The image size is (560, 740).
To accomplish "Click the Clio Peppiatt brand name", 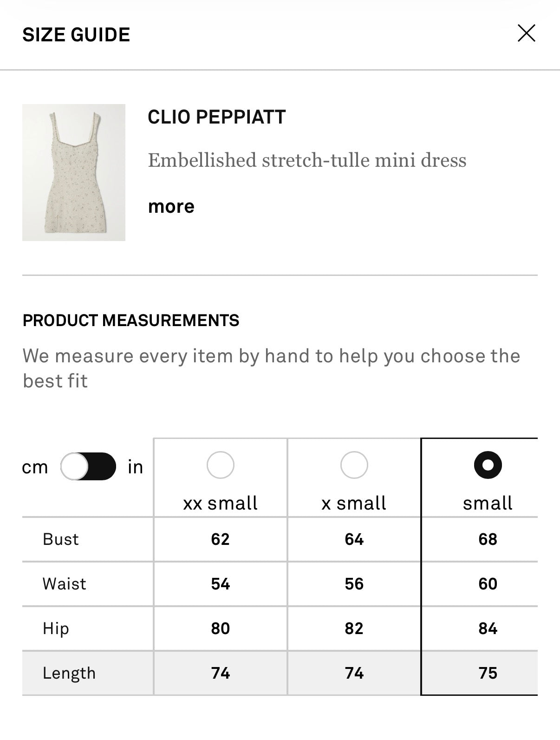I will click(x=216, y=117).
